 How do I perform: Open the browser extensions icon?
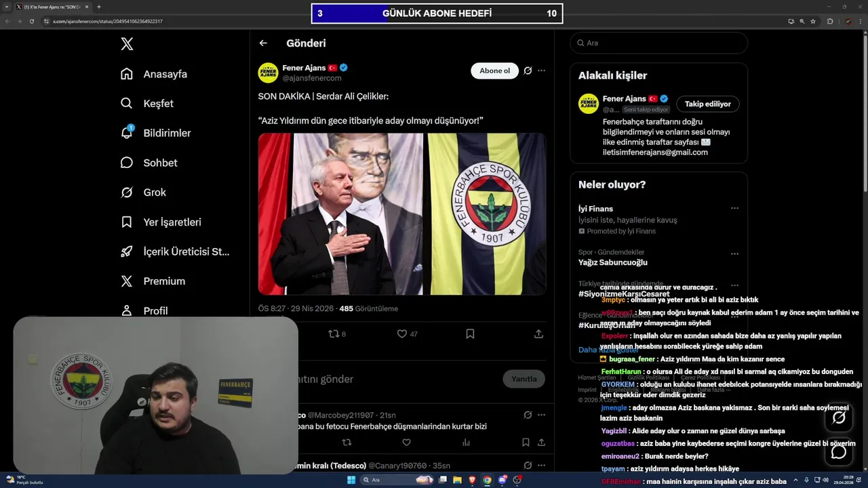(830, 21)
